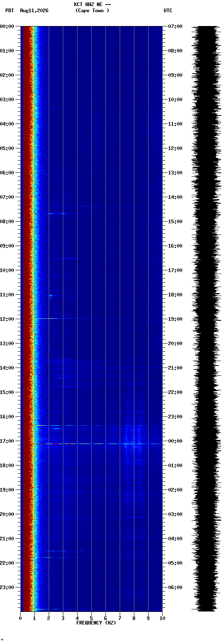Select the '03:00' label on PDT axis
This screenshot has width=224, height=644.
pos(7,100)
